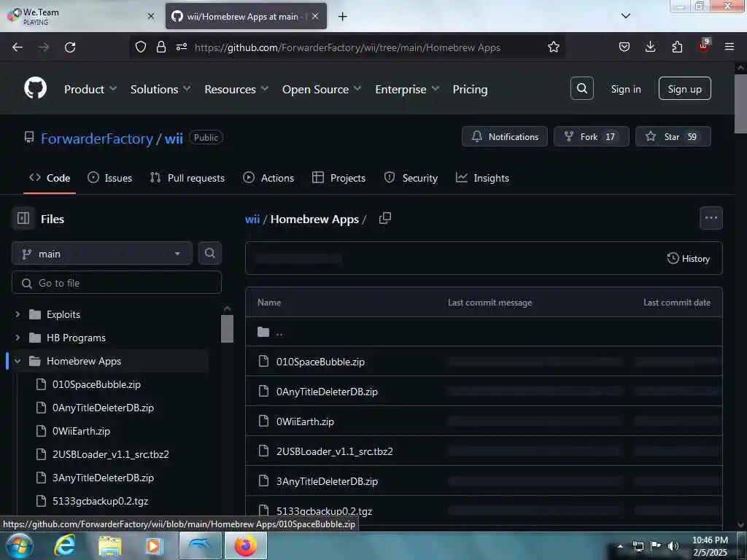Open the more options ellipsis button
This screenshot has height=560, width=747.
(711, 218)
